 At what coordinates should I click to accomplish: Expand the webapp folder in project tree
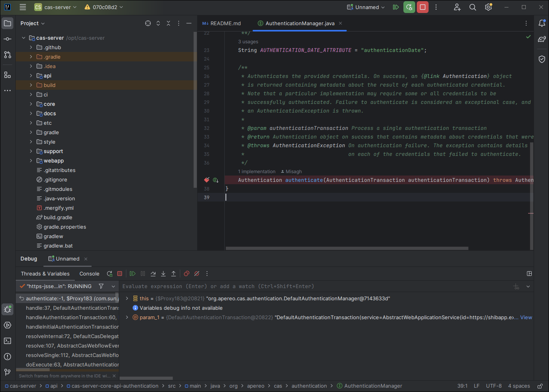[x=31, y=161]
